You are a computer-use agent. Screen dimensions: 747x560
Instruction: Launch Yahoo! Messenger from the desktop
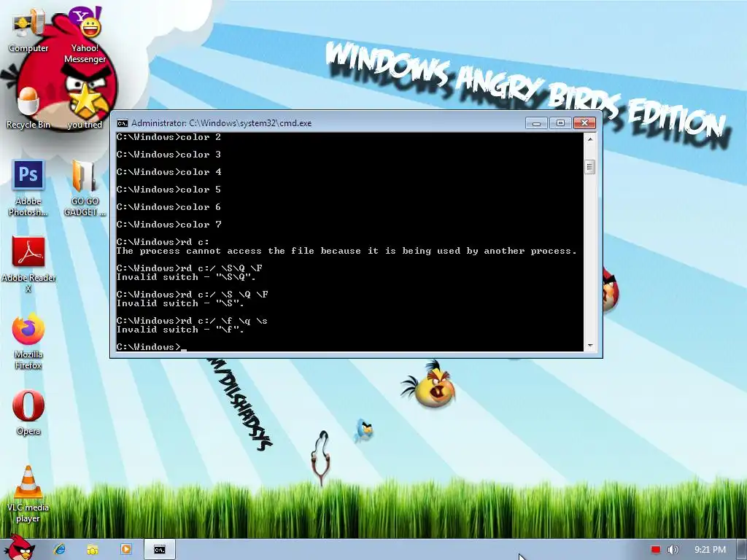click(x=85, y=35)
